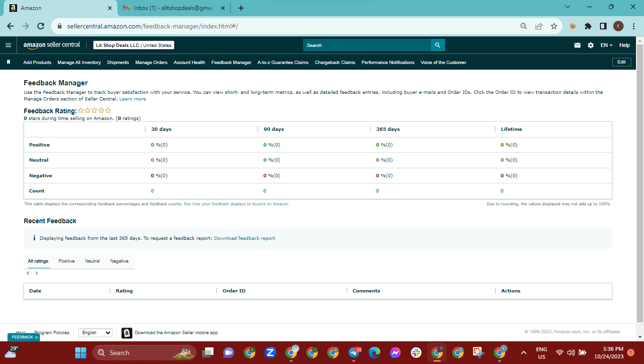The image size is (644, 364).
Task: Switch to the Amazon browser tab
Action: 61,8
